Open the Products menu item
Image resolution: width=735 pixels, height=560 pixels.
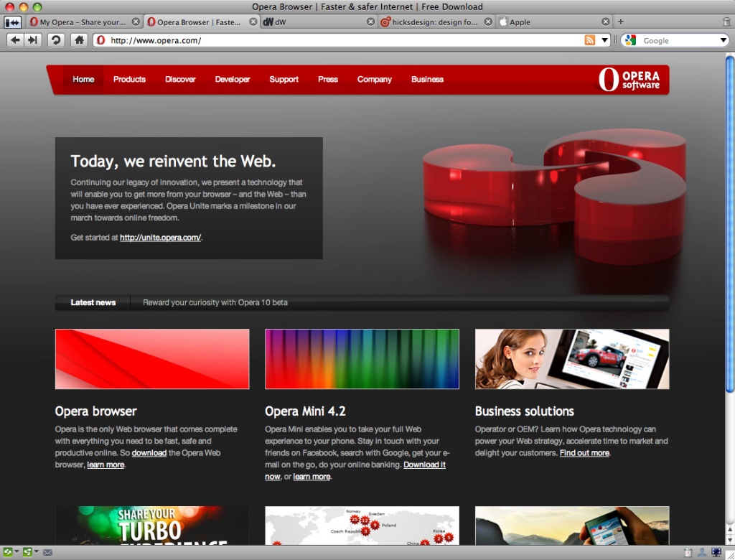click(129, 79)
